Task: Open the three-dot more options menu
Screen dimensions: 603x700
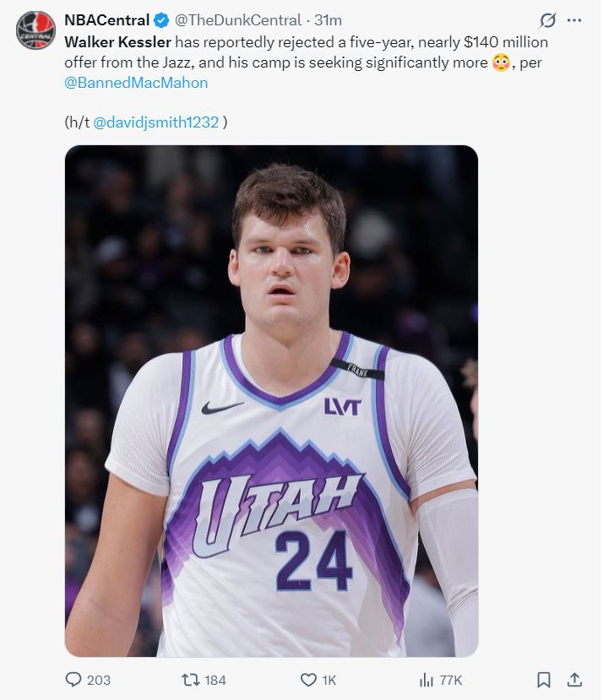Action: tap(574, 20)
